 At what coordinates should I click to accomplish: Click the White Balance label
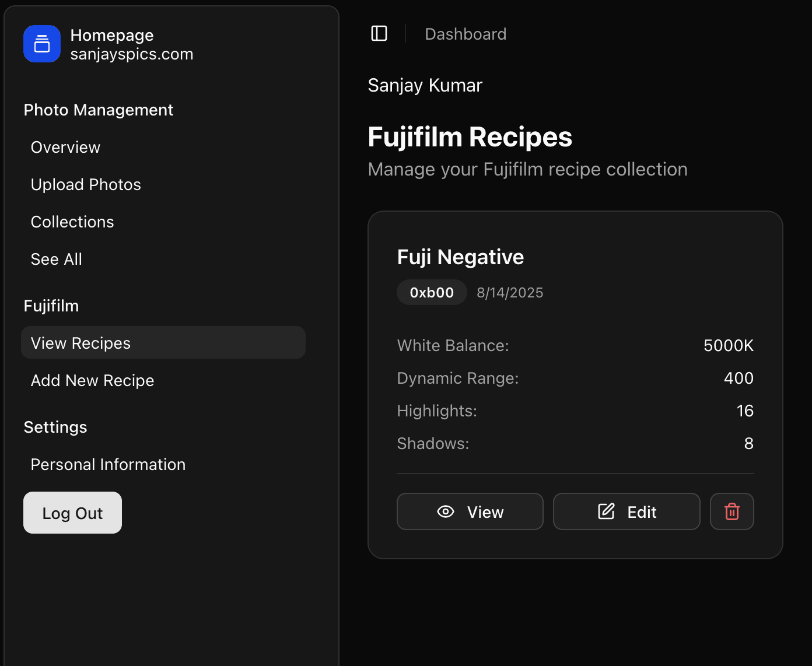(453, 345)
